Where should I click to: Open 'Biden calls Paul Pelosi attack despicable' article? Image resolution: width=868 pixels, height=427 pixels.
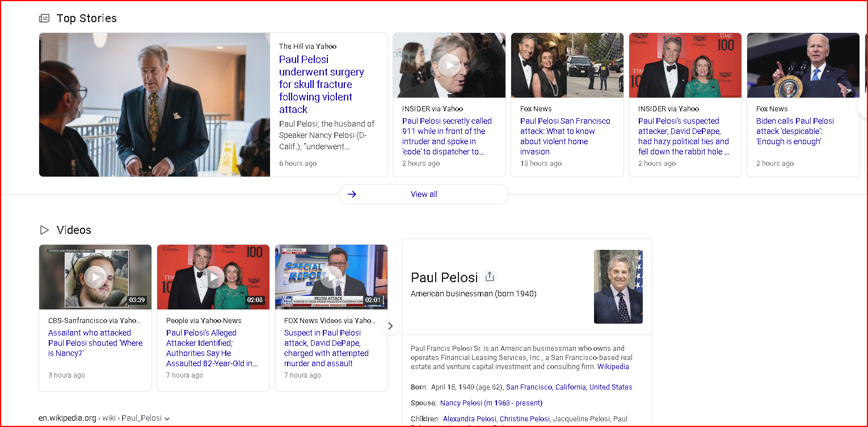(795, 131)
